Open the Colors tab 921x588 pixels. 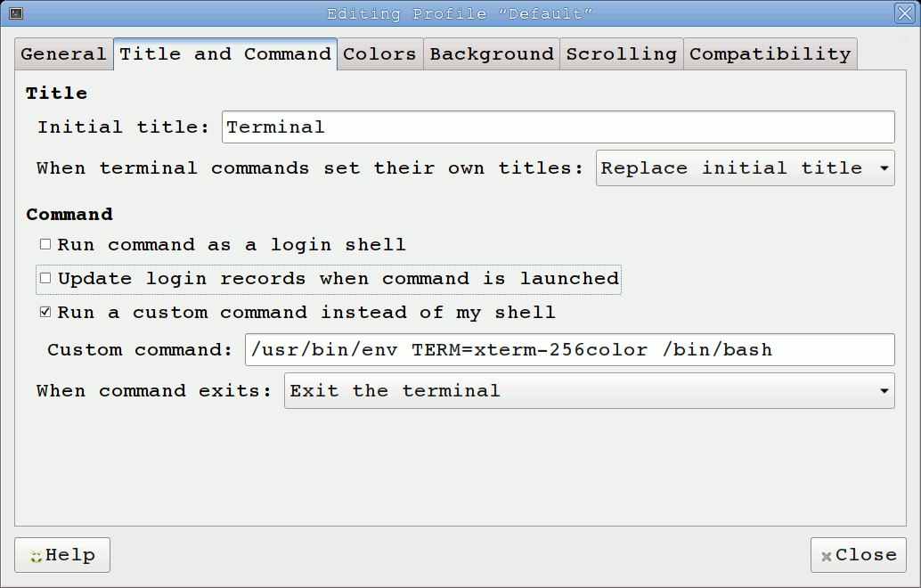point(379,53)
